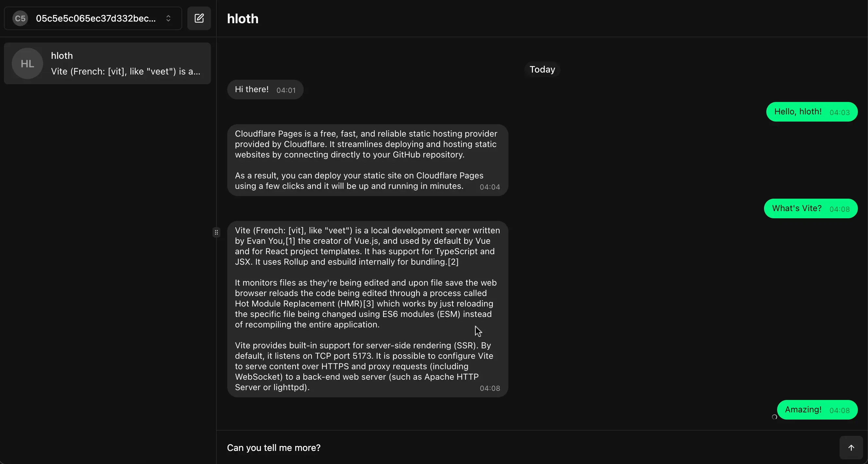Click the C5 account avatar icon

(x=20, y=18)
